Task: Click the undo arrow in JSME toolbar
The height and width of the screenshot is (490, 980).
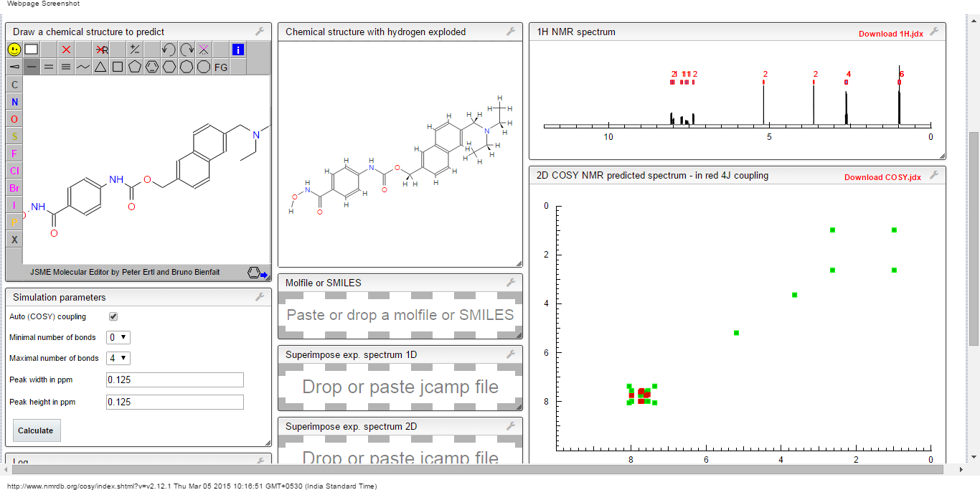Action: (169, 50)
